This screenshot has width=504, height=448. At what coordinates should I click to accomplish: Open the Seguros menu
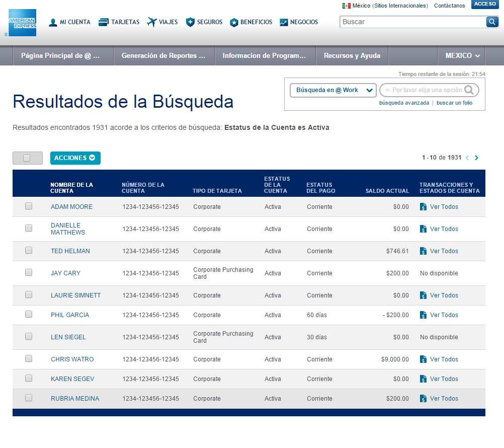click(204, 22)
